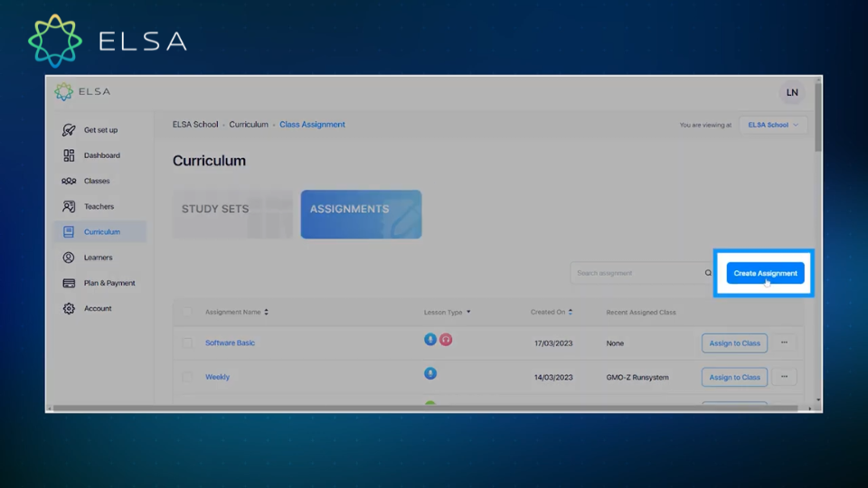Viewport: 868px width, 488px height.
Task: Click microphone lesson icon for Weekly
Action: (430, 373)
